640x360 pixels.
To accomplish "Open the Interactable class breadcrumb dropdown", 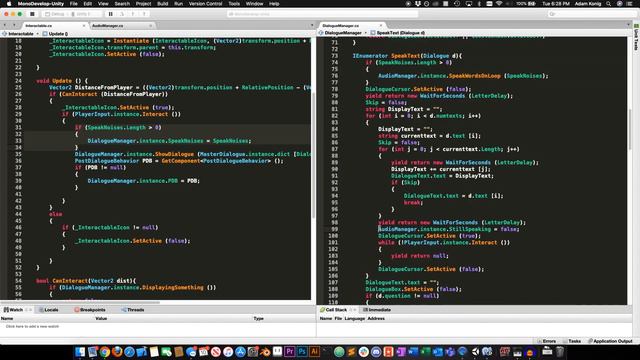I will tap(20, 34).
